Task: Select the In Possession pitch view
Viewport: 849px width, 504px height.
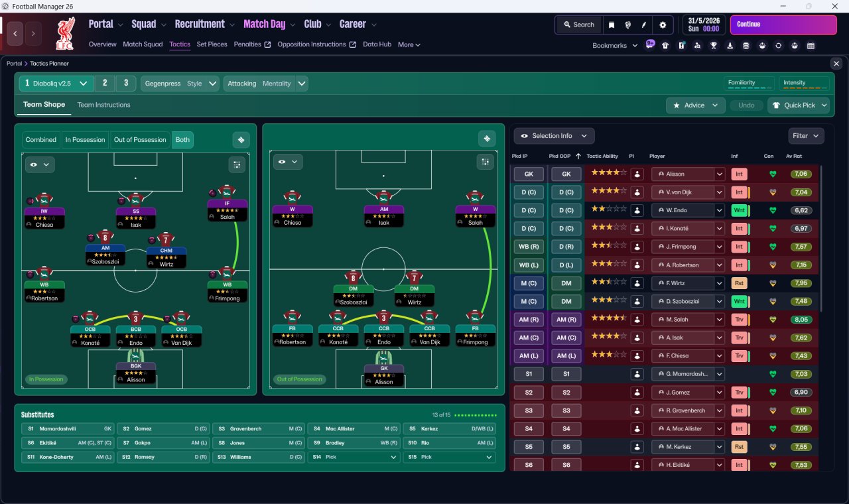Action: click(85, 140)
